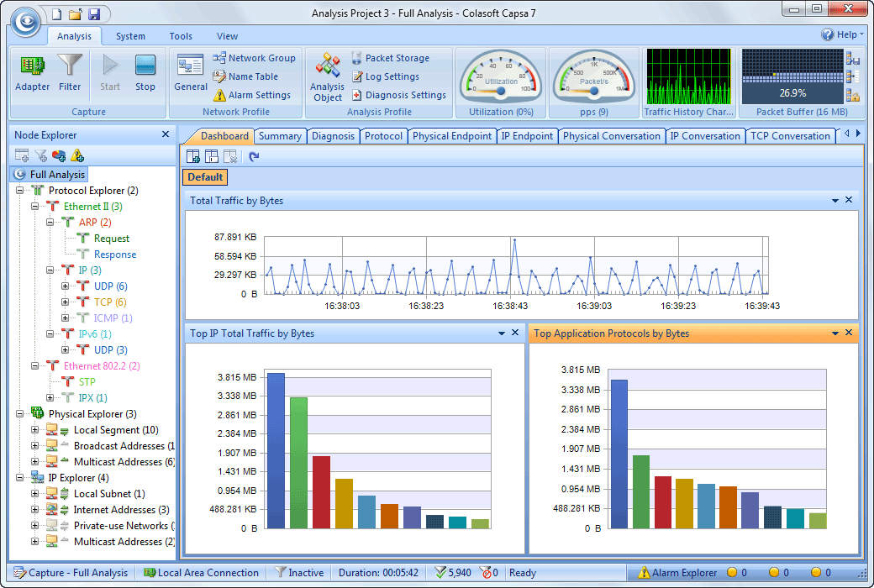Switch to the View ribbon tab

pyautogui.click(x=227, y=36)
